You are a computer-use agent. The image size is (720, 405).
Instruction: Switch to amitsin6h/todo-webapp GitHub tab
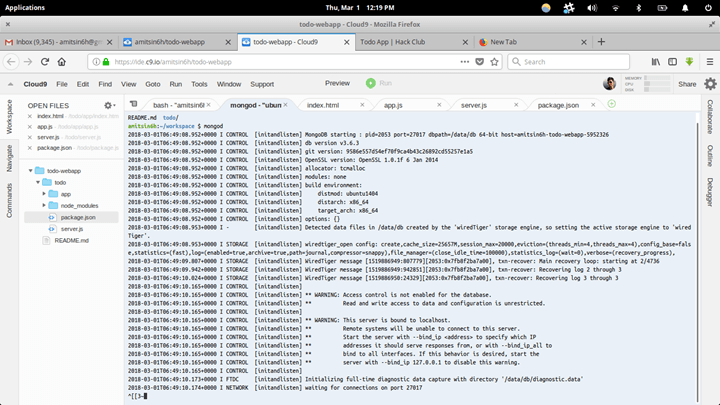tap(177, 42)
